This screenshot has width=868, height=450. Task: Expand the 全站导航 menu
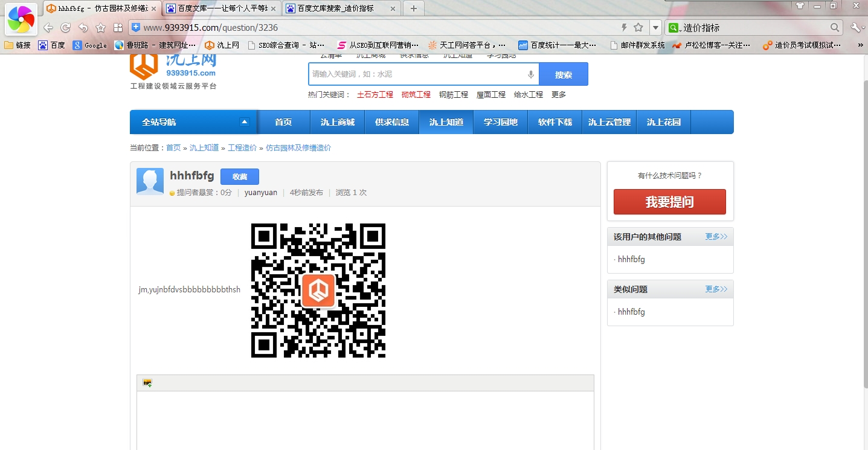point(194,122)
